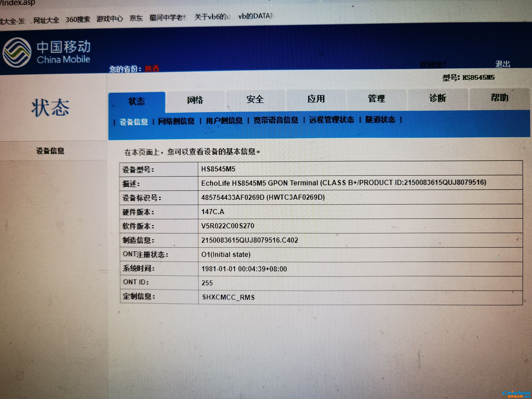Open 京东 bookmark
532x399 pixels.
(136, 18)
